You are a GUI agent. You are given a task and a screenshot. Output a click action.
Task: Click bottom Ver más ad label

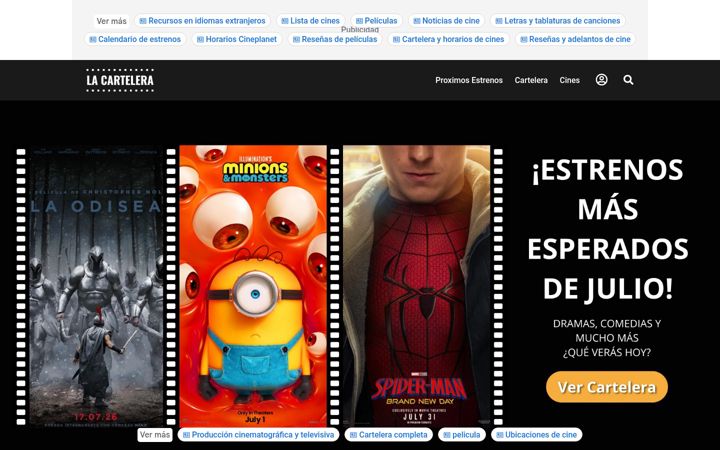click(x=155, y=434)
